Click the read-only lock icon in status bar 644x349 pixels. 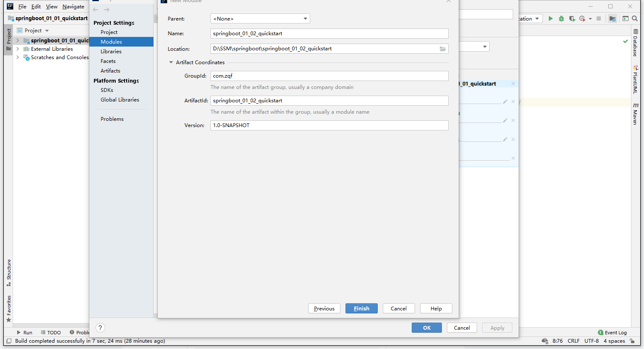[x=632, y=341]
